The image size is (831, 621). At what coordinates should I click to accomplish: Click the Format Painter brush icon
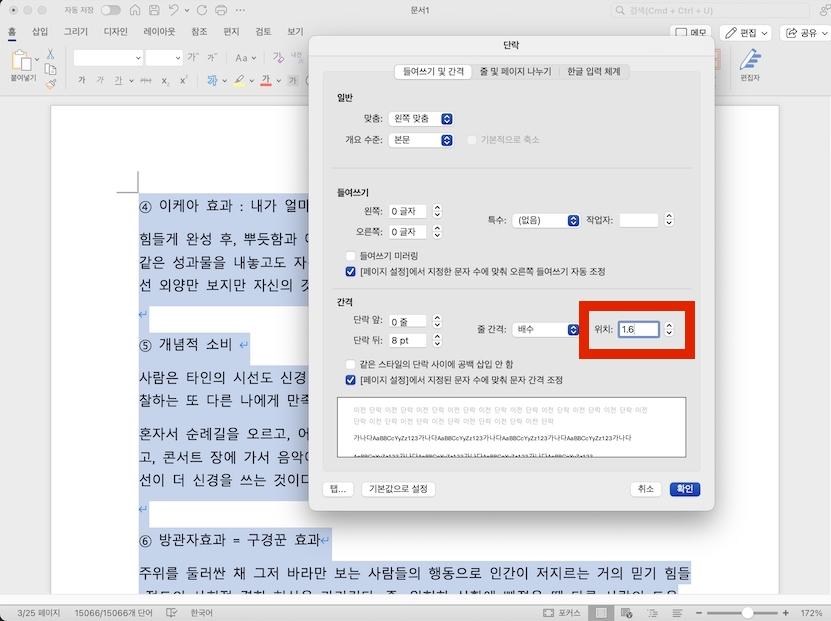point(50,84)
